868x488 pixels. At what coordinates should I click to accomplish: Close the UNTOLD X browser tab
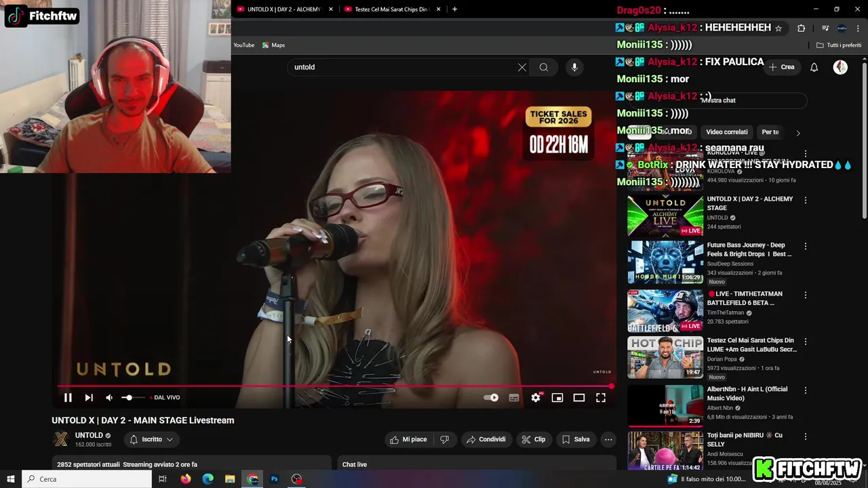(331, 9)
